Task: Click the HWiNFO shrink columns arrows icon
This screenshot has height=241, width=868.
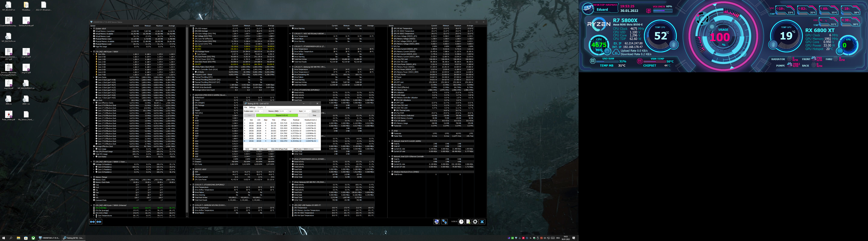Action: (99, 222)
